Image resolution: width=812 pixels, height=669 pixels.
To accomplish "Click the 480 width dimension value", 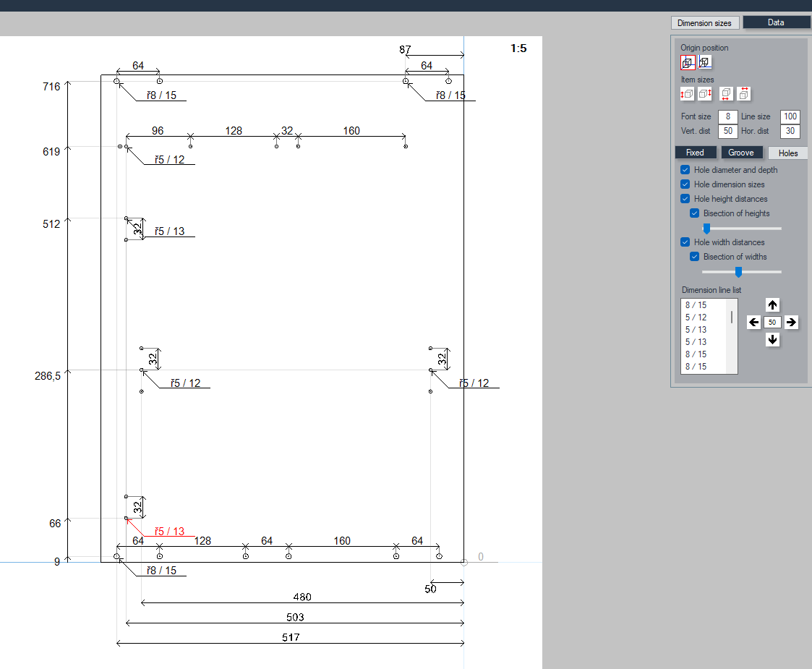I will tap(302, 597).
